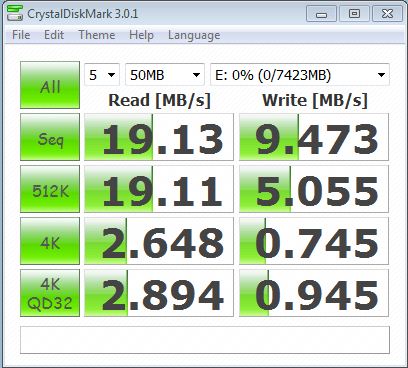Run all benchmarks with All button
Image resolution: width=408 pixels, height=368 pixels.
click(x=50, y=85)
